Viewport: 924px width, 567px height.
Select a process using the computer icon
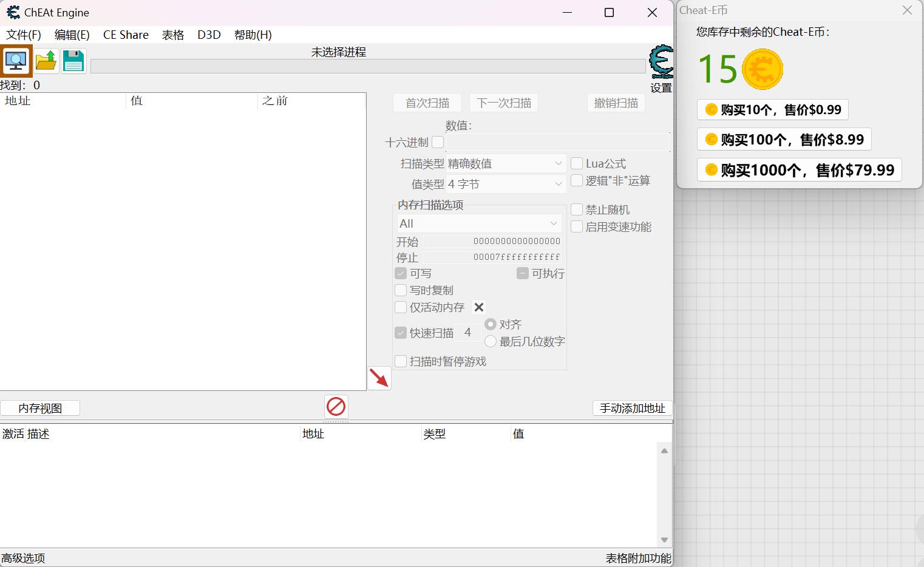point(16,61)
